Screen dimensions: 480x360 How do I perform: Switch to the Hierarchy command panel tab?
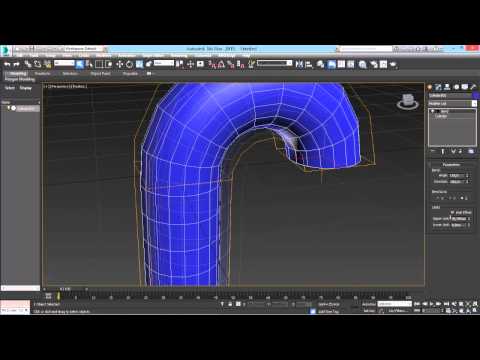pyautogui.click(x=447, y=87)
